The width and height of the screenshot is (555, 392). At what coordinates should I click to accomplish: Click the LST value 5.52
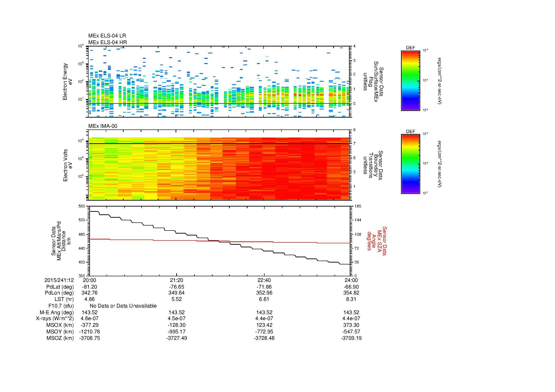tap(177, 299)
